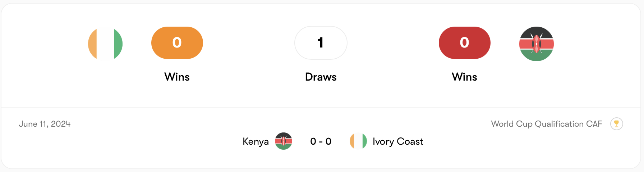Click the large Ivory Coast flag icon
This screenshot has height=172, width=644.
(x=105, y=44)
